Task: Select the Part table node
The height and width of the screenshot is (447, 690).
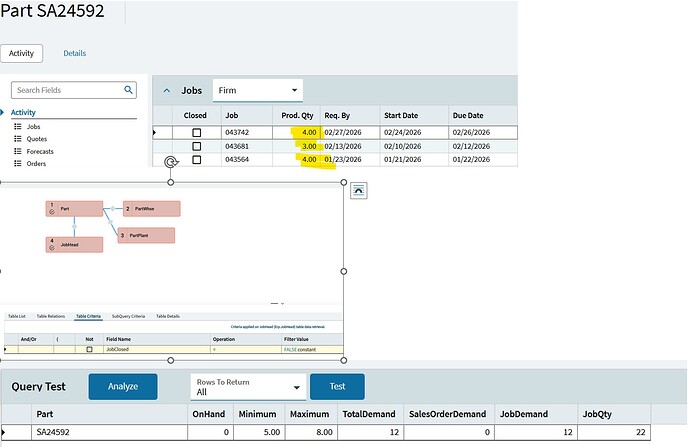Action: point(74,209)
